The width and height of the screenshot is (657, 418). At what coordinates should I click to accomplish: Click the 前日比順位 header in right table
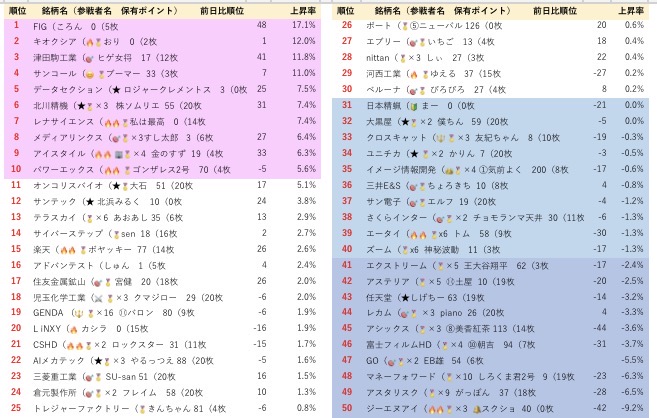(x=555, y=10)
